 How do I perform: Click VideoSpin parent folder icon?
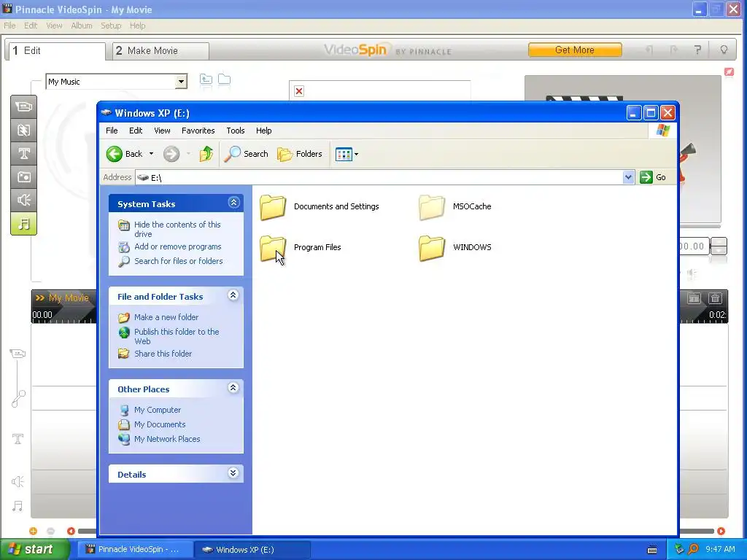click(206, 79)
